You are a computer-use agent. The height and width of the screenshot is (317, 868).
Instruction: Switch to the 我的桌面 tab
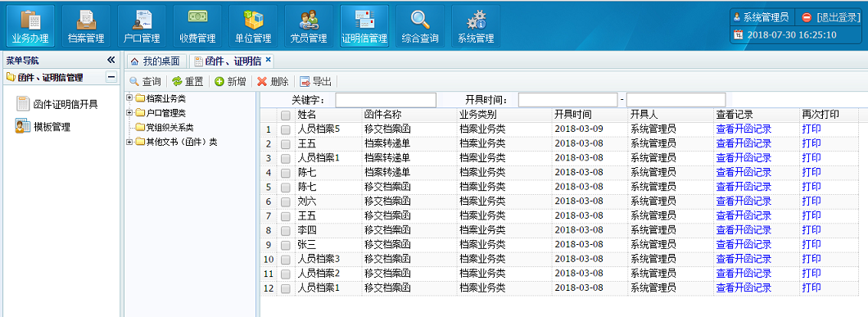156,61
